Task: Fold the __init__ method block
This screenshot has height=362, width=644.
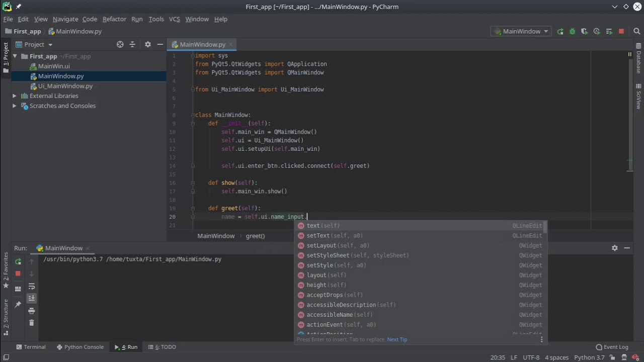Action: 193,124
